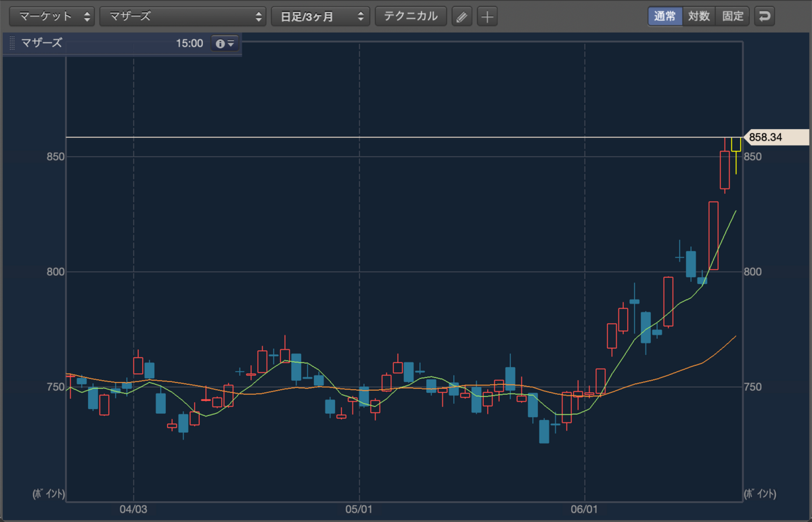The height and width of the screenshot is (522, 812).
Task: Click the right-axis 750 price label
Action: [x=754, y=387]
